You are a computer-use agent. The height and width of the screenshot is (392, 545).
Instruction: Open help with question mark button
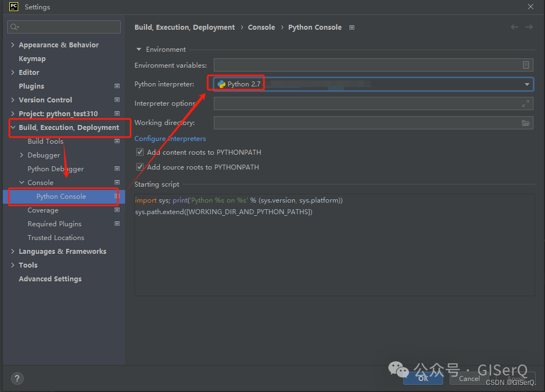point(17,378)
